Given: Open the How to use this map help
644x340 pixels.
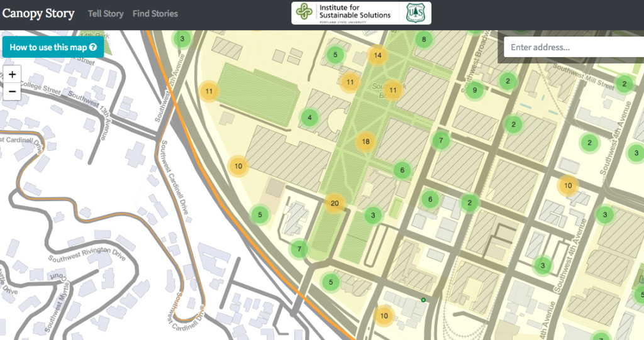Looking at the screenshot, I should (x=53, y=47).
